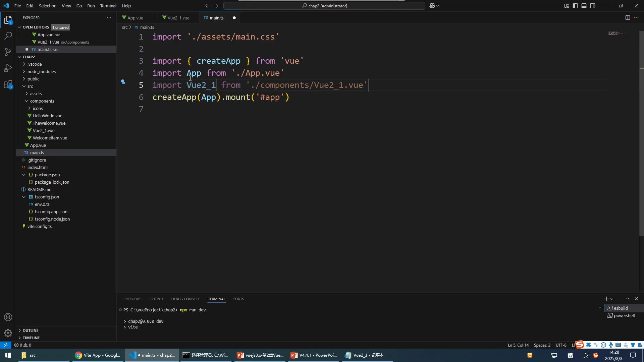Viewport: 644px width, 362px height.
Task: Expand the OUTLINE section
Action: pyautogui.click(x=31, y=330)
